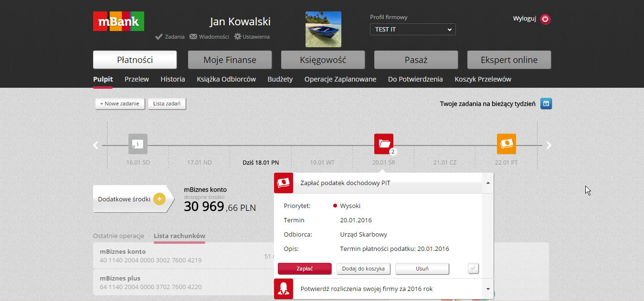Viewport: 644px width, 301px height.
Task: Select the Historia submenu item
Action: (x=173, y=79)
